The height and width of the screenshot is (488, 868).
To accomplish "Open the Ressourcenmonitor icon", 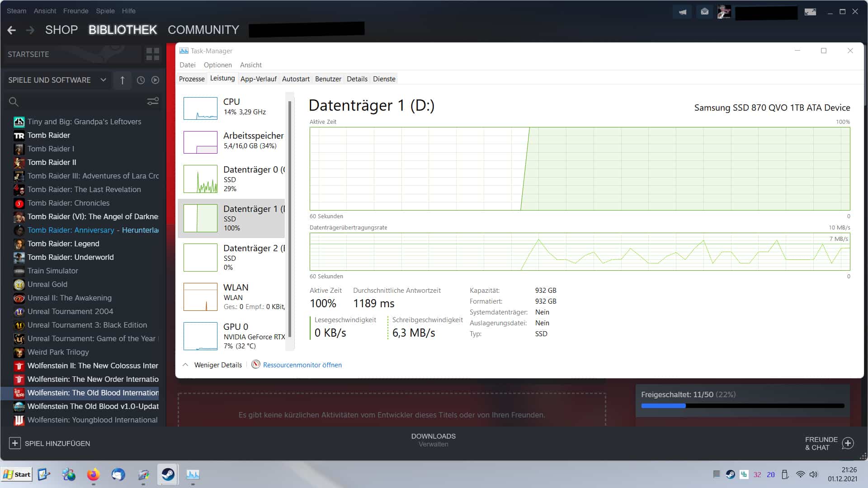I will 256,365.
